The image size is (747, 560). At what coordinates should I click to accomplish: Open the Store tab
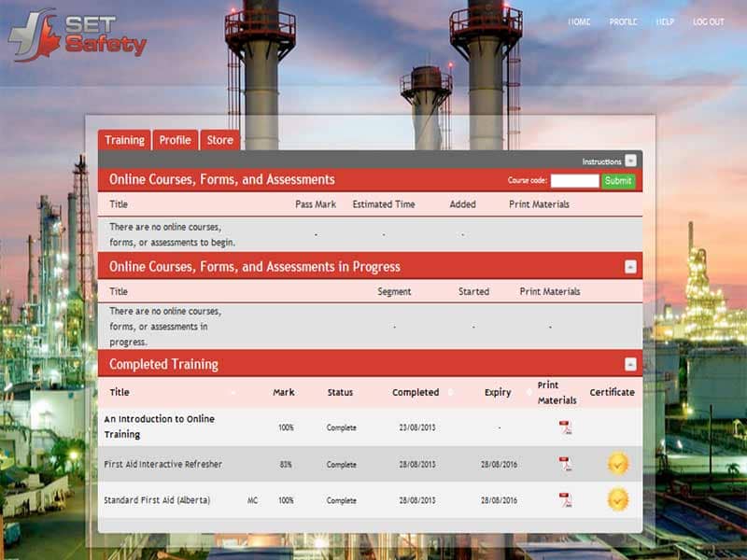tap(219, 140)
